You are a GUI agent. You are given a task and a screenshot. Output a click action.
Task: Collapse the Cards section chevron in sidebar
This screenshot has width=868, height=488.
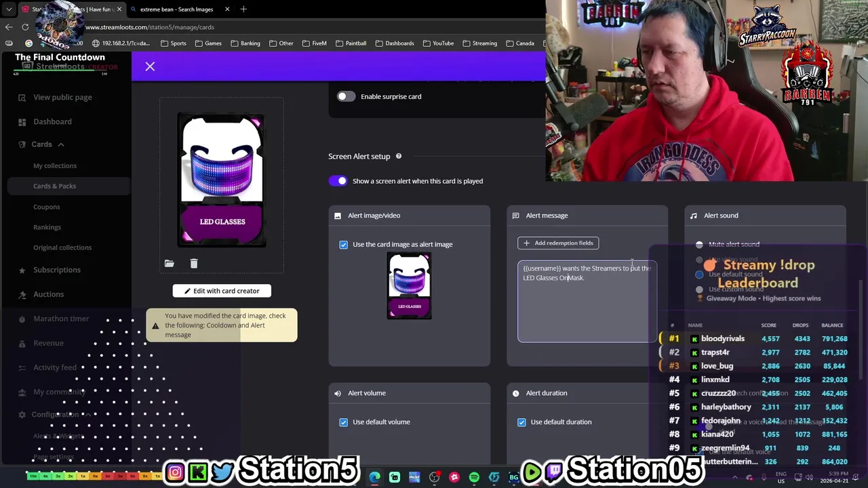tap(60, 144)
